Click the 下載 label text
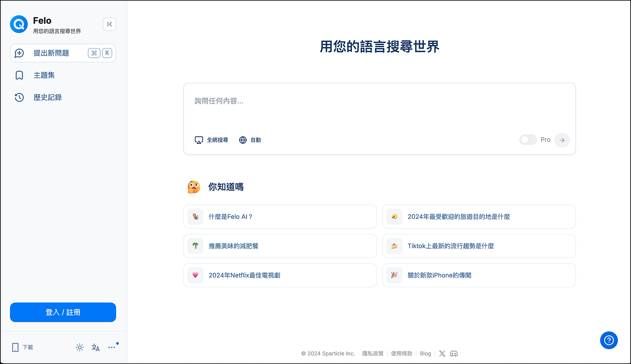Screen dimensions: 631x364 (x=28, y=348)
